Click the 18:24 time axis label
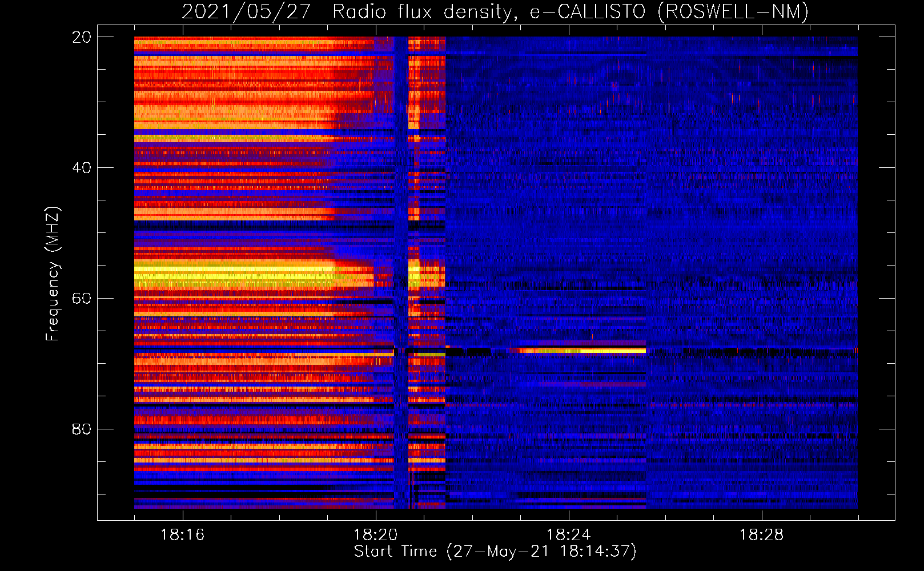924x571 pixels. pos(569,535)
